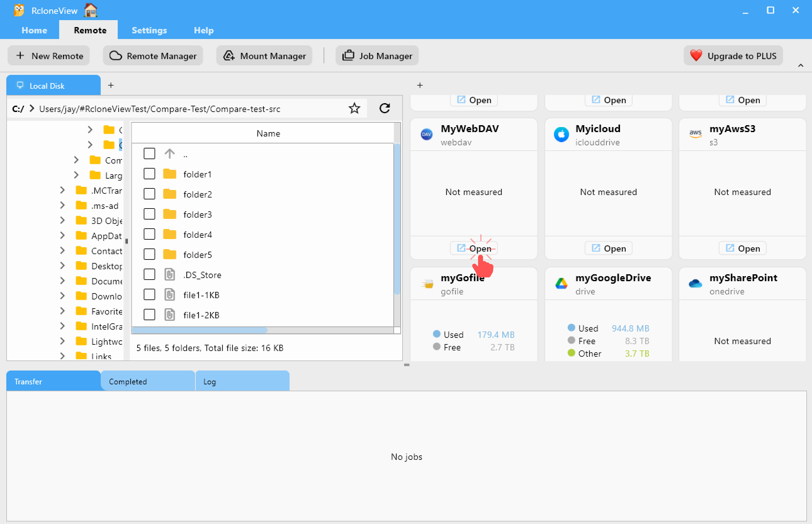The height and width of the screenshot is (524, 812).
Task: Check the file1-1KB checkbox
Action: (149, 294)
